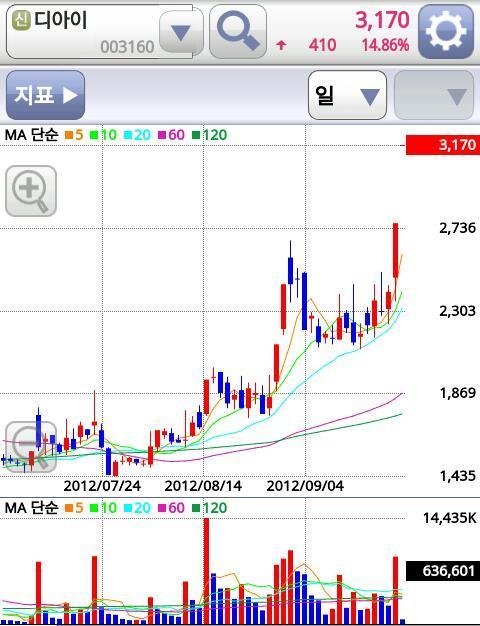Tap the 636,601 volume label
The width and height of the screenshot is (480, 626).
pos(443,571)
